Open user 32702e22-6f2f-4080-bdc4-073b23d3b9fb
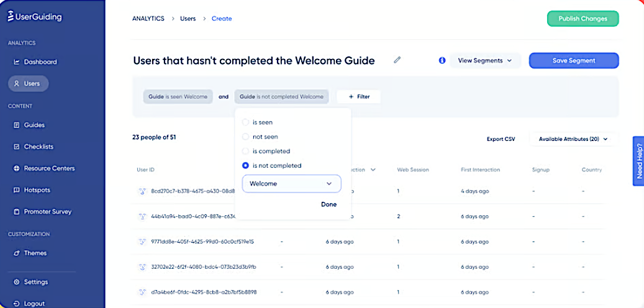644x308 pixels. pos(204,267)
